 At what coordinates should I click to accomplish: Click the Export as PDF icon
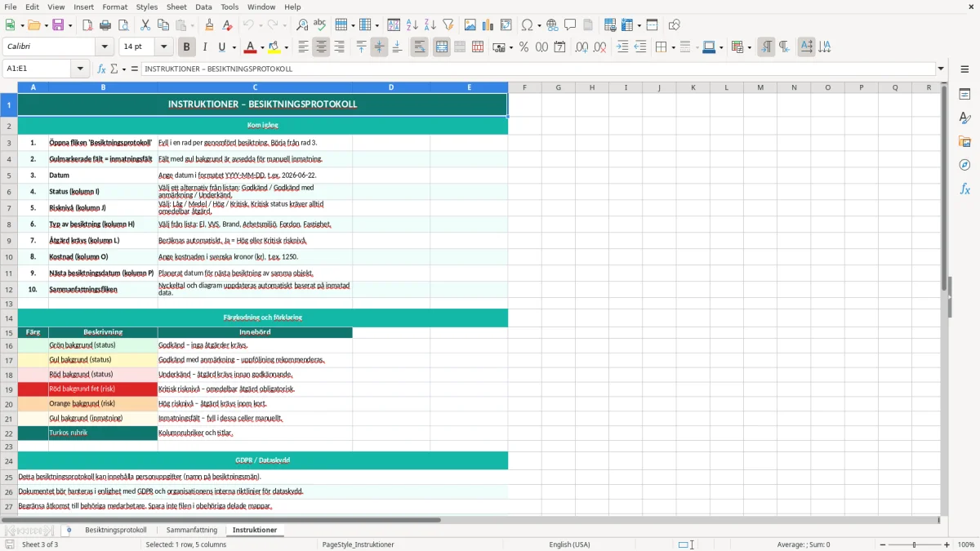pos(87,25)
